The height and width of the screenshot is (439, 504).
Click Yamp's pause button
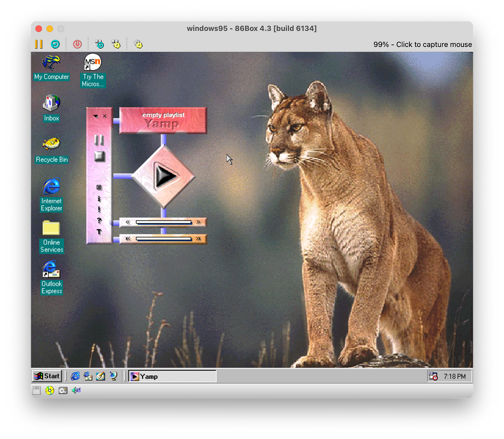click(x=99, y=140)
